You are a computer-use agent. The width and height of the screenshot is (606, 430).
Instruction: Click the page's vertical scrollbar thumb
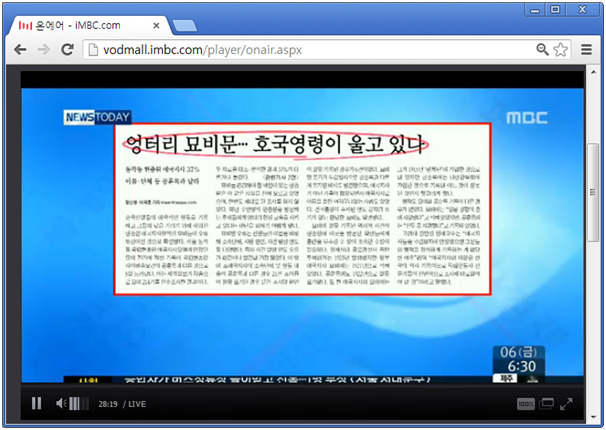click(593, 190)
